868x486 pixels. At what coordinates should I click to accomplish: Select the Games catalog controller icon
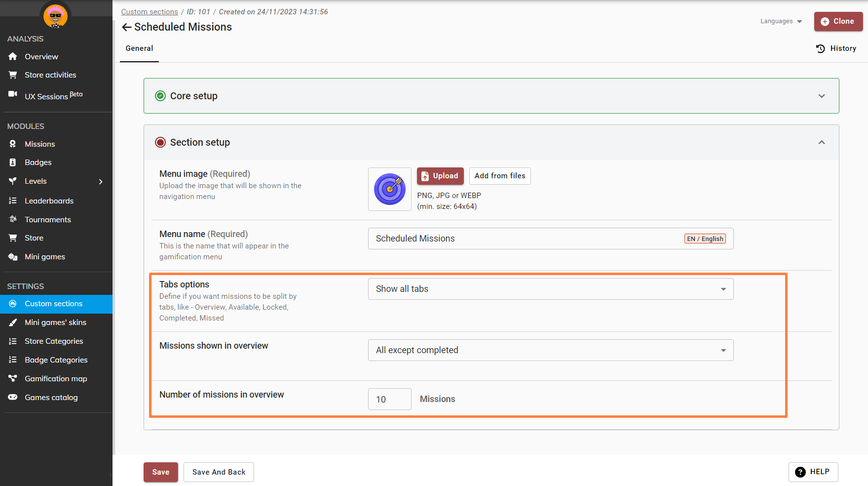click(13, 398)
